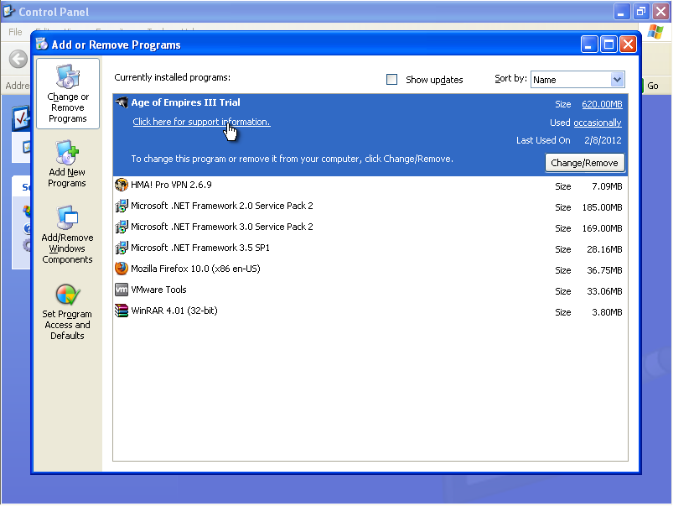Select Microsoft .NET Framework 2.0 Service Pack 2

click(x=370, y=206)
